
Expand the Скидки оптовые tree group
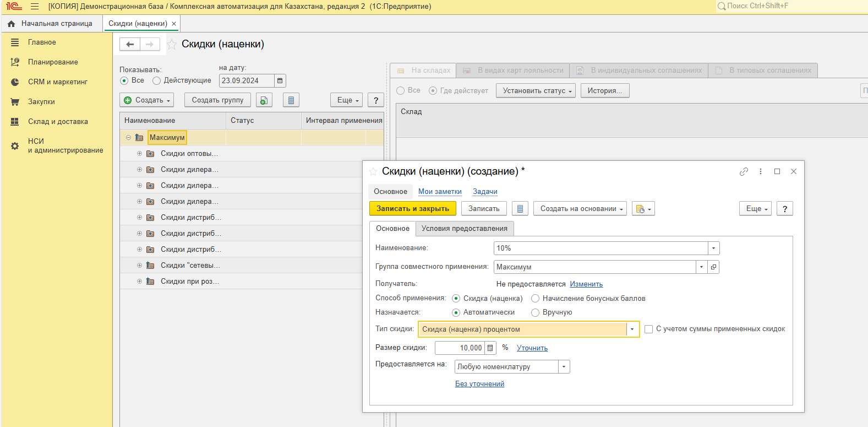(x=139, y=154)
